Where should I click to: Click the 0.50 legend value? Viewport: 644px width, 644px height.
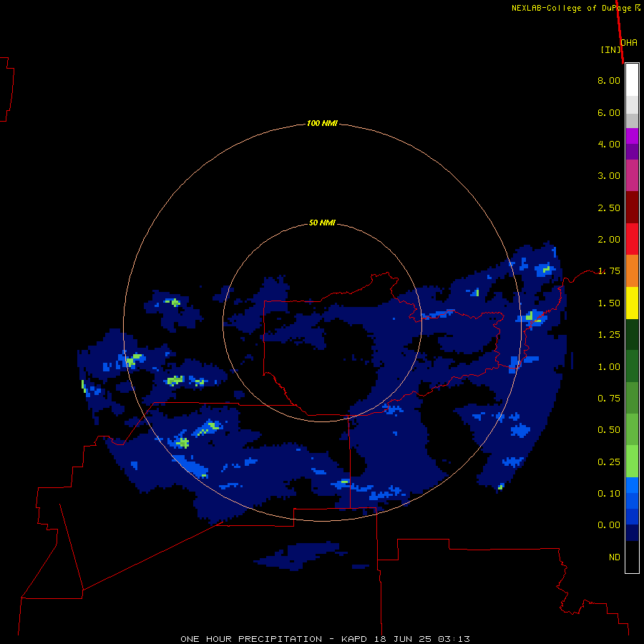pos(609,430)
